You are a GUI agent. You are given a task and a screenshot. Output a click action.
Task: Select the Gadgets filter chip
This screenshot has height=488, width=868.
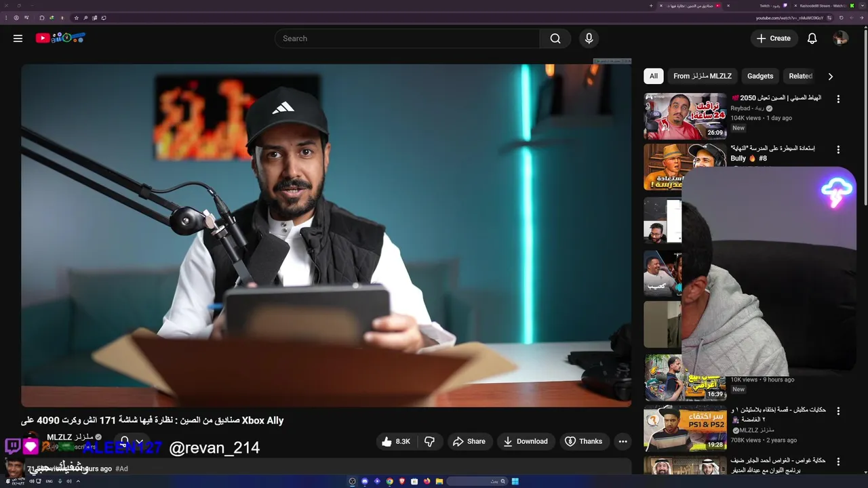coord(759,76)
